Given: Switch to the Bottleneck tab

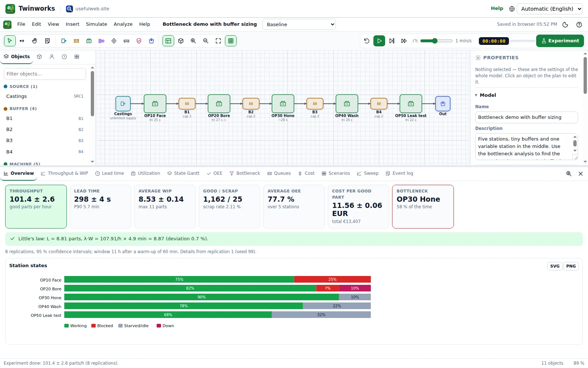Looking at the screenshot, I should coord(245,173).
